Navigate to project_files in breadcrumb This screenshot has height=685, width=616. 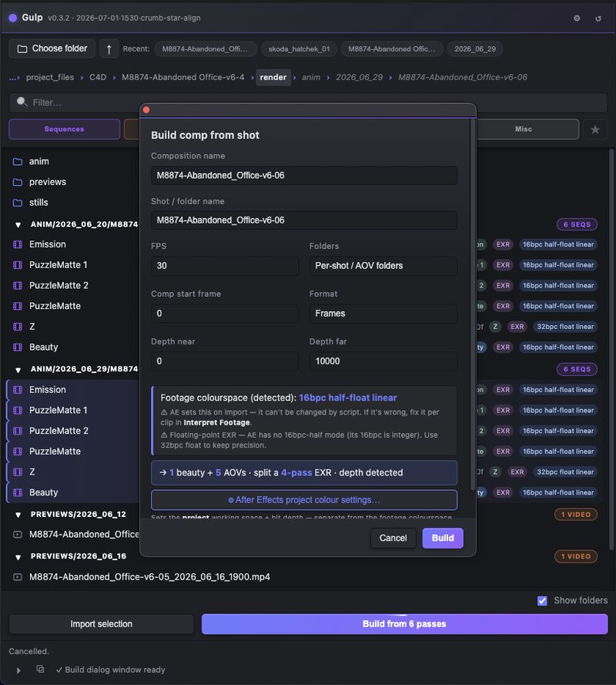(x=50, y=77)
